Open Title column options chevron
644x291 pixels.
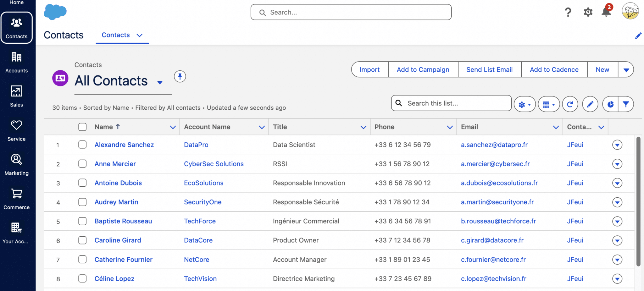point(363,127)
